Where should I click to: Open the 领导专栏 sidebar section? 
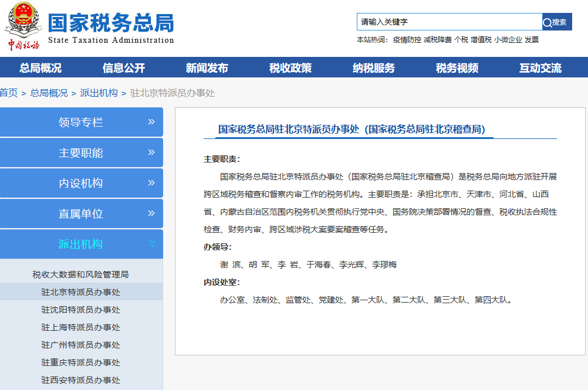[82, 122]
